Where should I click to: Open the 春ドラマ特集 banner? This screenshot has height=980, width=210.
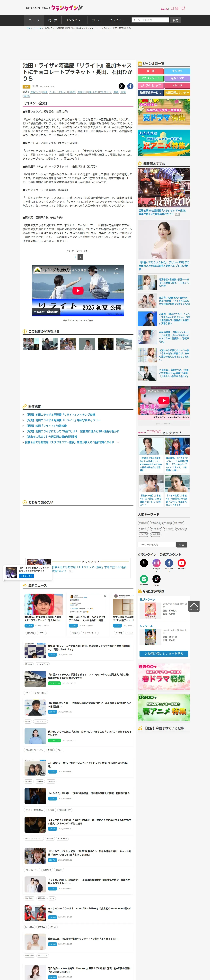164,677
